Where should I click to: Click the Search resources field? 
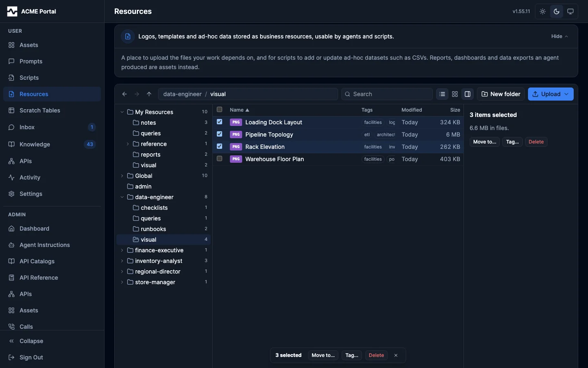click(x=387, y=94)
